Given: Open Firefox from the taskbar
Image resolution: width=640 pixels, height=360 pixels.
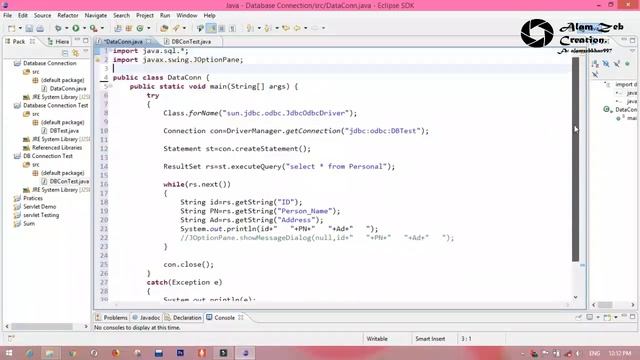Looking at the screenshot, I should (x=116, y=353).
